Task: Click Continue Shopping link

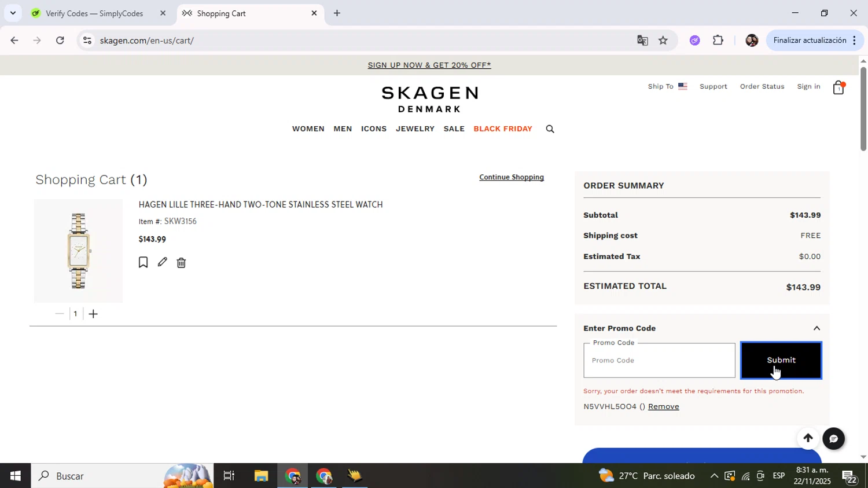Action: pyautogui.click(x=512, y=177)
